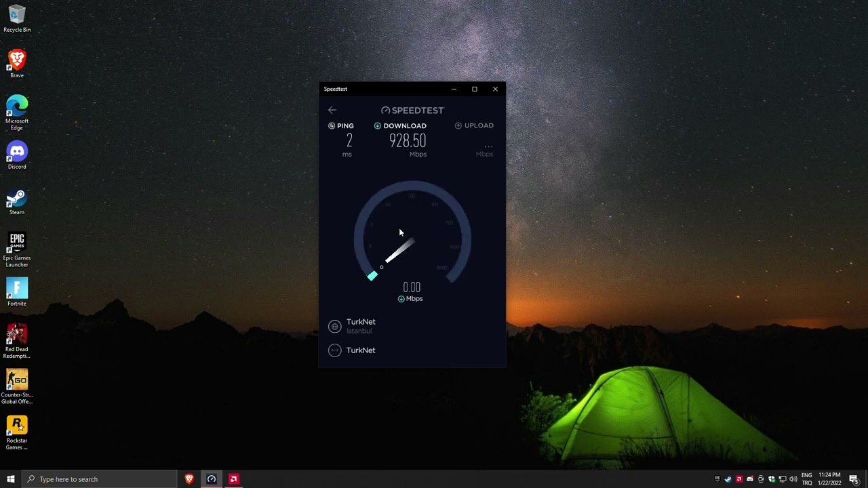868x488 pixels.
Task: Open the AMD software taskbar button
Action: pos(233,479)
